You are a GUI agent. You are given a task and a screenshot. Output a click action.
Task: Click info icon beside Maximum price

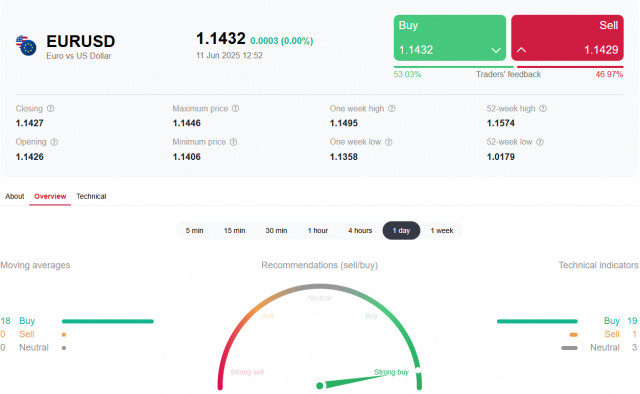tap(236, 109)
